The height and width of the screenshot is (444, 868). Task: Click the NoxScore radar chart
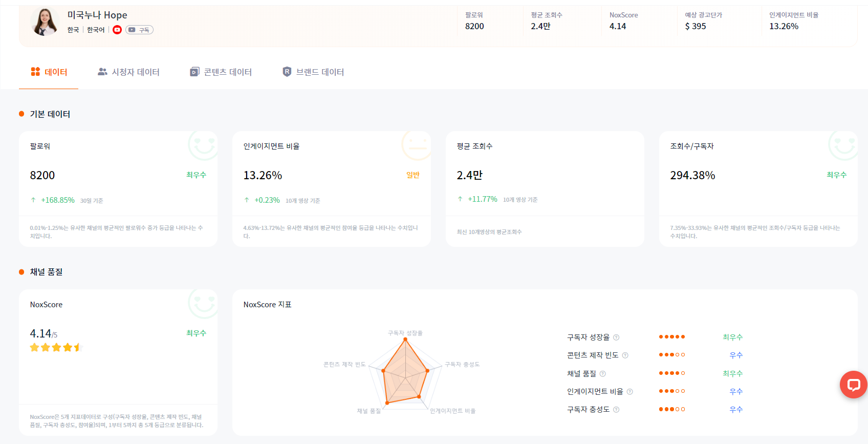405,372
